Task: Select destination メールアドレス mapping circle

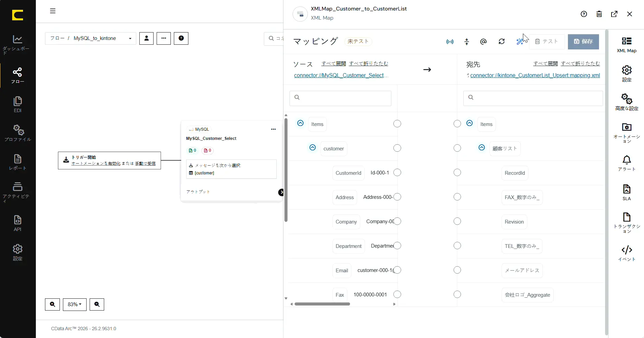Action: point(457,270)
